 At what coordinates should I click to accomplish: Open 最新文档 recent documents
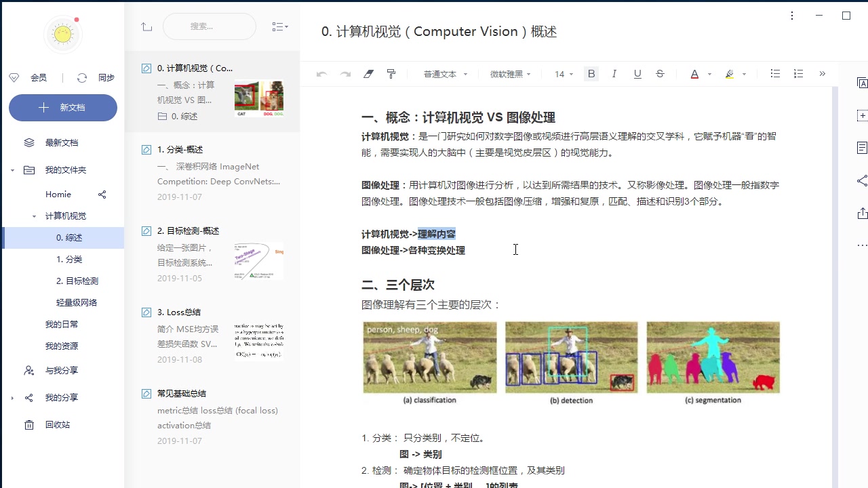(x=62, y=143)
